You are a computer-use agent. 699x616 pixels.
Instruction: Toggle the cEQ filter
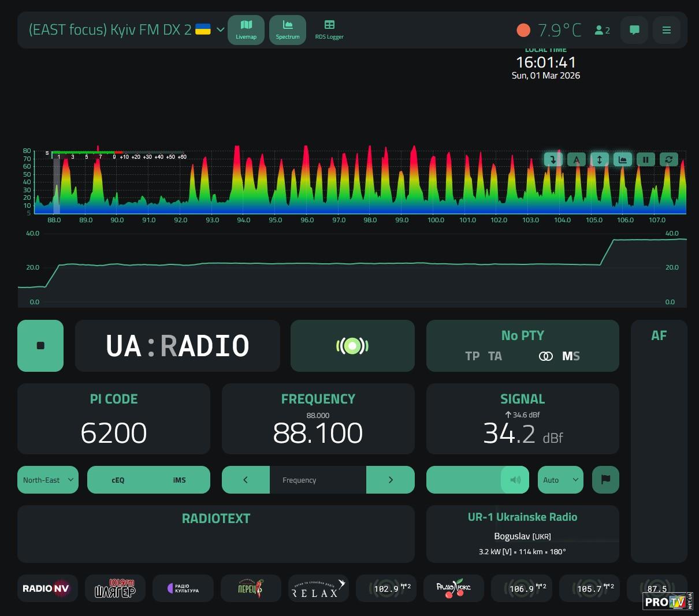[x=118, y=480]
